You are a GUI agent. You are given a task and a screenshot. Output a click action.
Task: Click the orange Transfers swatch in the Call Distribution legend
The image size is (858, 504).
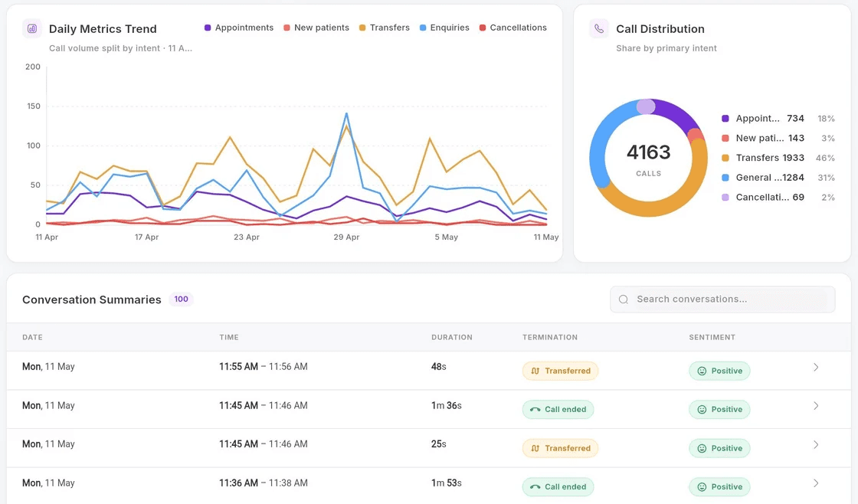point(725,158)
